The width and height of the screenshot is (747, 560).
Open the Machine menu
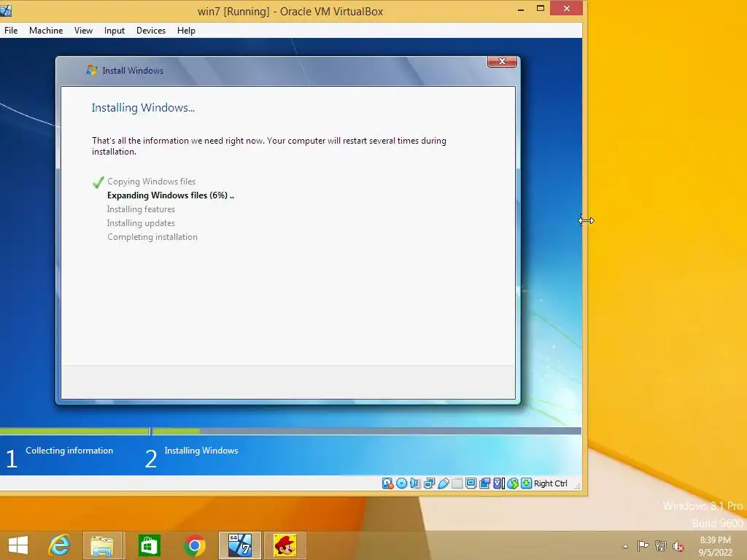pyautogui.click(x=46, y=31)
